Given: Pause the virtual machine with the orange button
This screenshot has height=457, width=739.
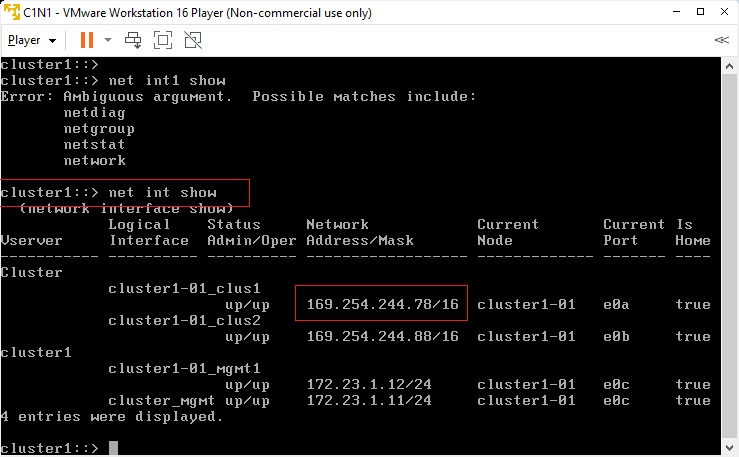Looking at the screenshot, I should 87,41.
